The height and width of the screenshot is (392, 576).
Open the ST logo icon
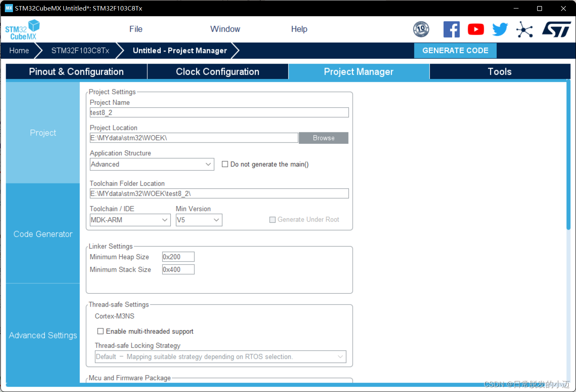click(x=557, y=29)
